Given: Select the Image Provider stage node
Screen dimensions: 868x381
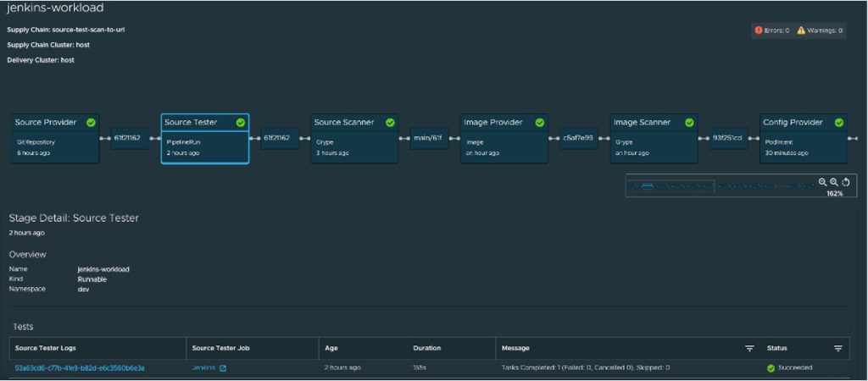Looking at the screenshot, I should point(504,139).
